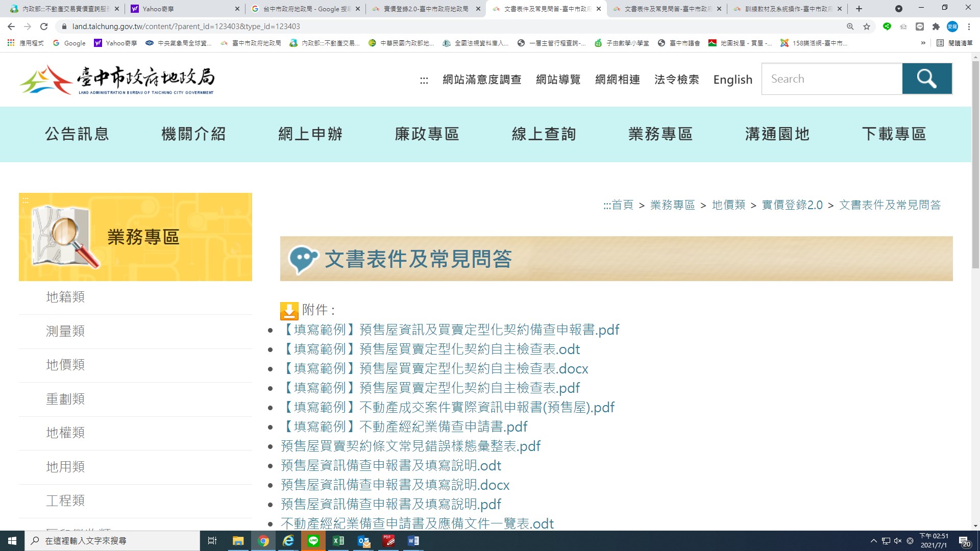The image size is (980, 551).
Task: Open File Explorer from taskbar
Action: (x=238, y=541)
